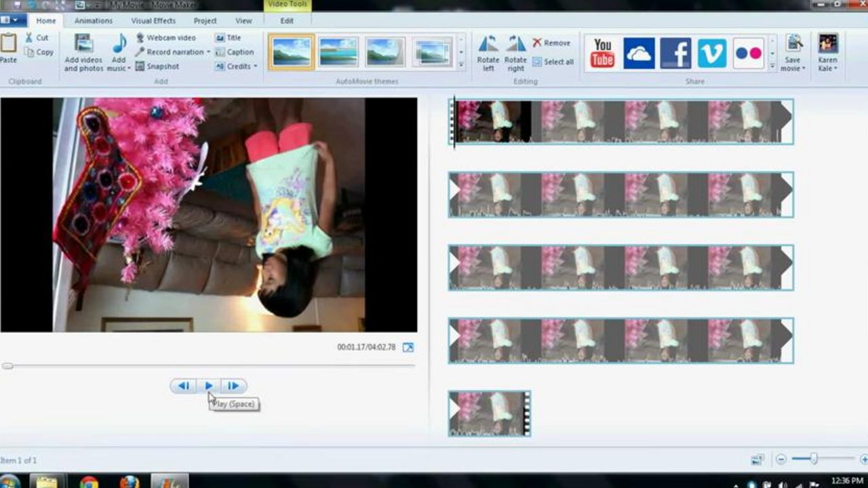Rotate the video right

point(516,53)
